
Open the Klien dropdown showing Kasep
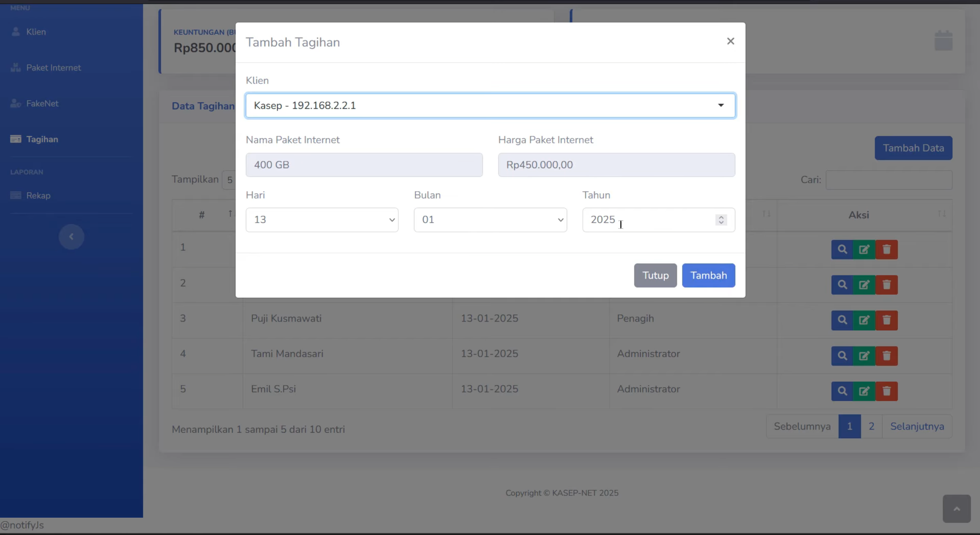pyautogui.click(x=490, y=105)
